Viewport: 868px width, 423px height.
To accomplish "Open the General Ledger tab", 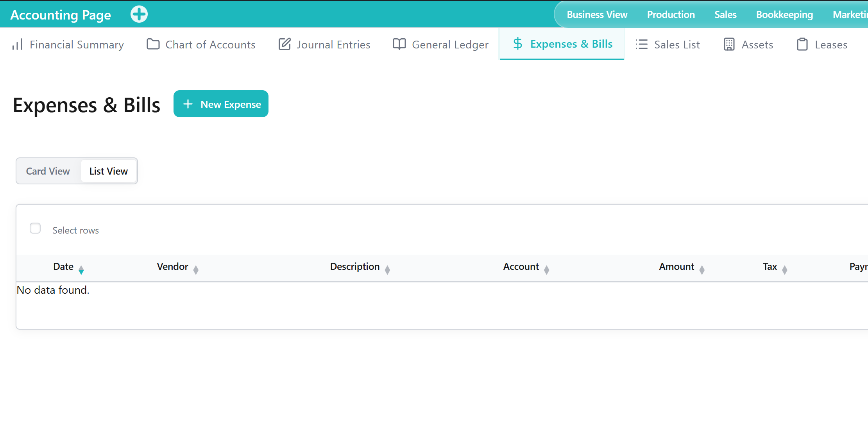I will pos(441,45).
